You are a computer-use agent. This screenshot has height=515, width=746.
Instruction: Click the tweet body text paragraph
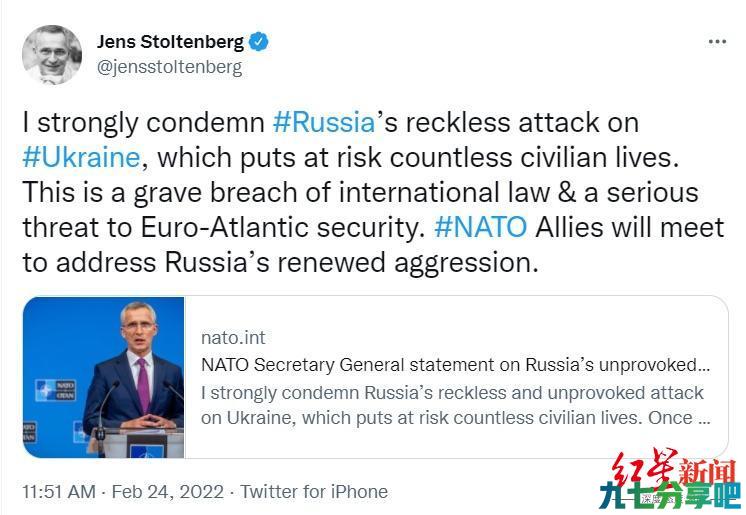(373, 192)
